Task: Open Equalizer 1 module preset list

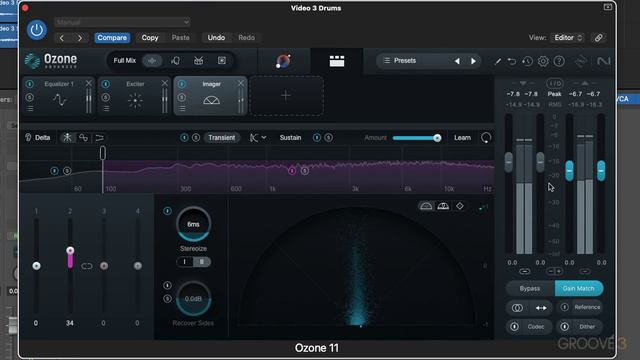Action: tap(30, 109)
